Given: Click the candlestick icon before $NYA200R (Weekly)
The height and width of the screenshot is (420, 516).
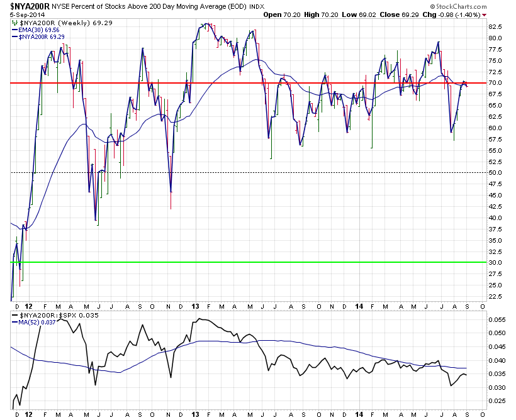Looking at the screenshot, I should coord(14,23).
